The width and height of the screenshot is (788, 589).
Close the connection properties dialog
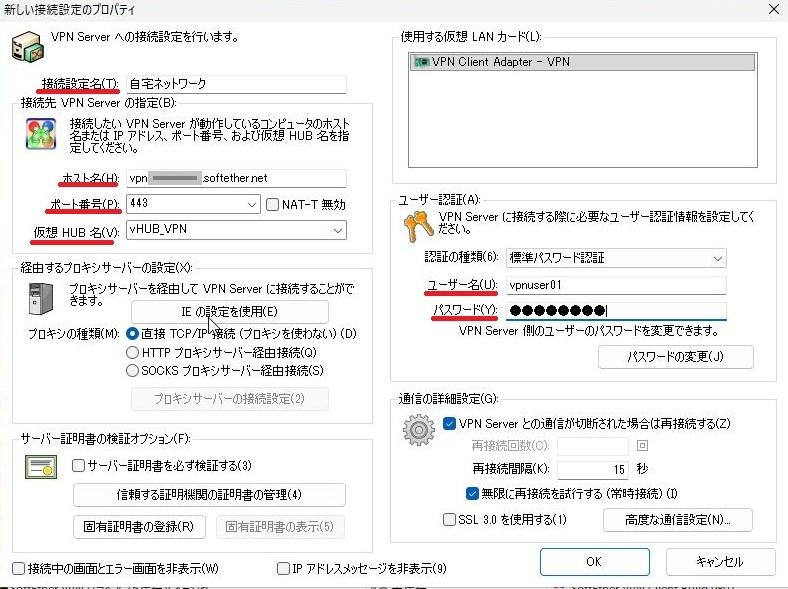coord(774,9)
